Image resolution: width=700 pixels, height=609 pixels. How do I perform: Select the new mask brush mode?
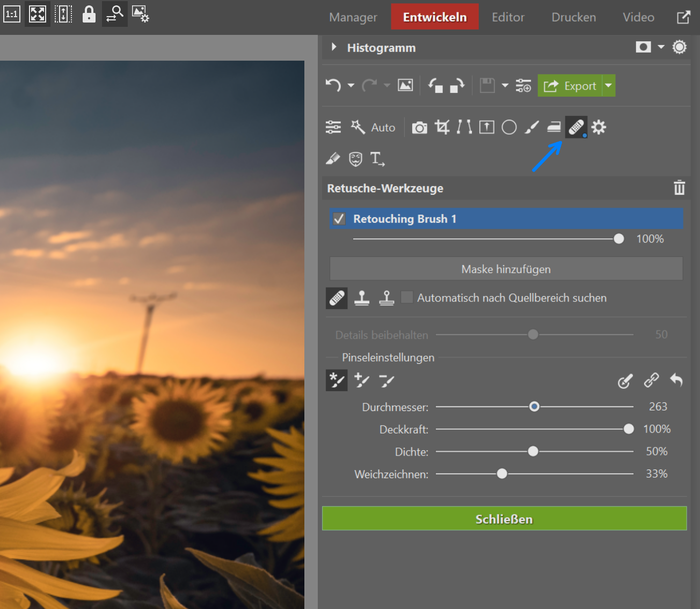pyautogui.click(x=337, y=380)
